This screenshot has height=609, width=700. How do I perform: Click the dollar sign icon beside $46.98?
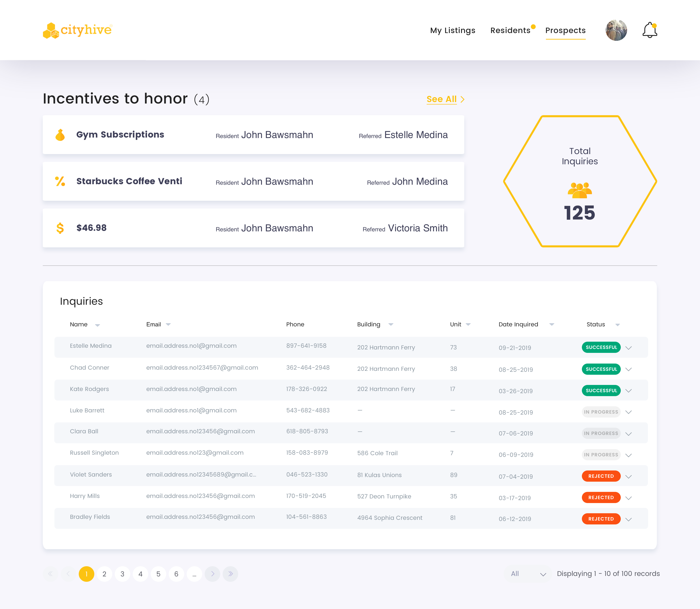pyautogui.click(x=60, y=228)
